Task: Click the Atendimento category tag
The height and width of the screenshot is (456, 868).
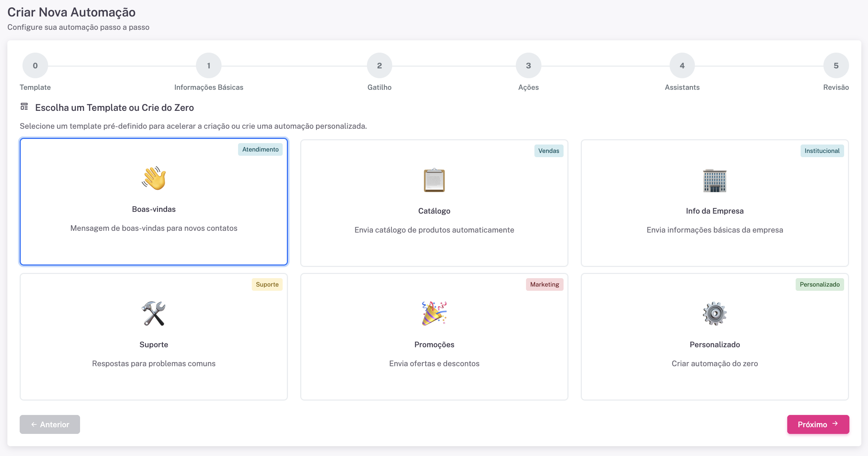Action: (260, 149)
